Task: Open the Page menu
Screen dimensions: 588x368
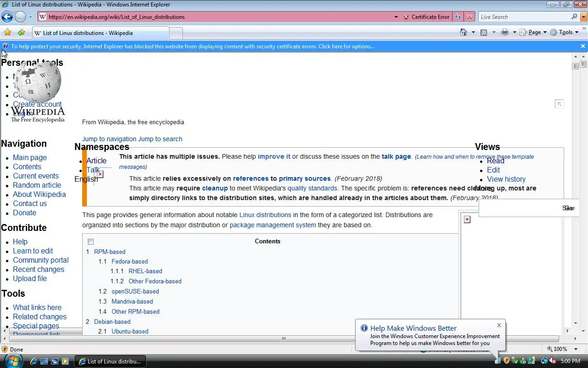Action: click(533, 32)
